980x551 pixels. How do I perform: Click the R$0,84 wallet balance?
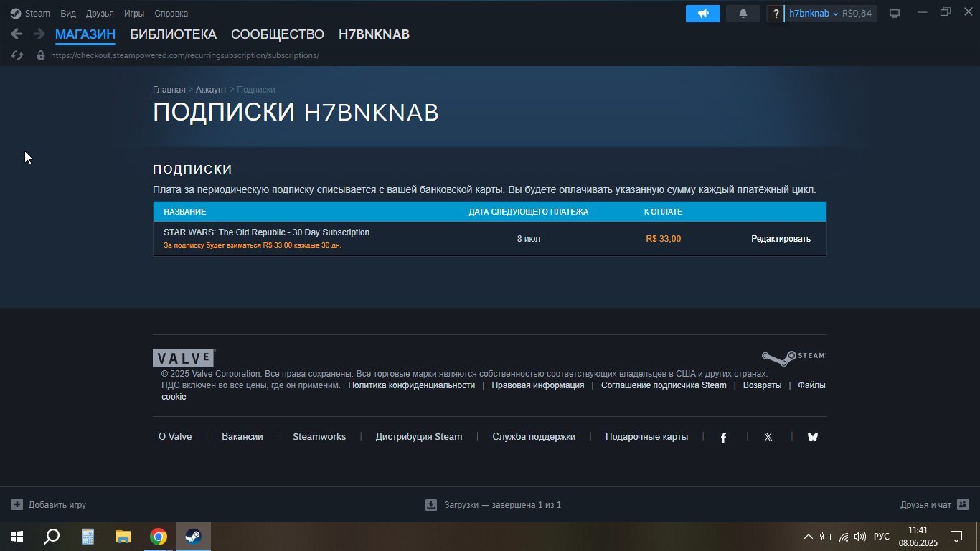pos(857,14)
